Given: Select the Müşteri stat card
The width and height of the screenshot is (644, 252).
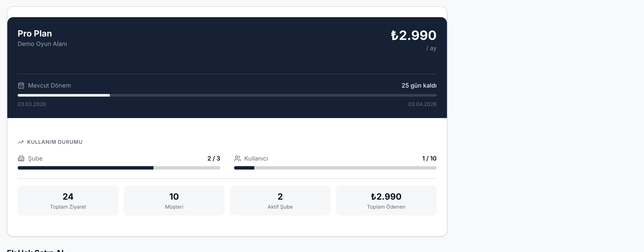Looking at the screenshot, I should pyautogui.click(x=174, y=200).
